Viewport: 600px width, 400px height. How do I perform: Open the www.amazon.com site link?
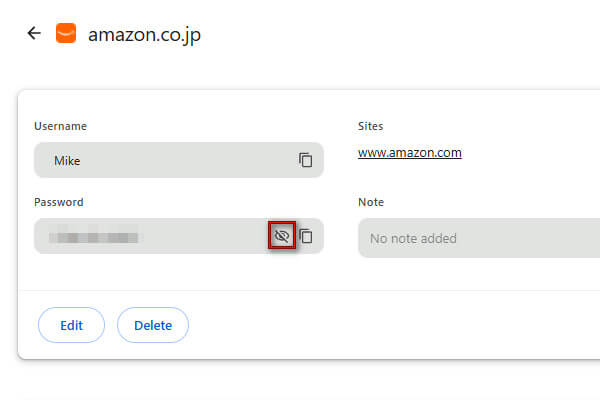(409, 153)
